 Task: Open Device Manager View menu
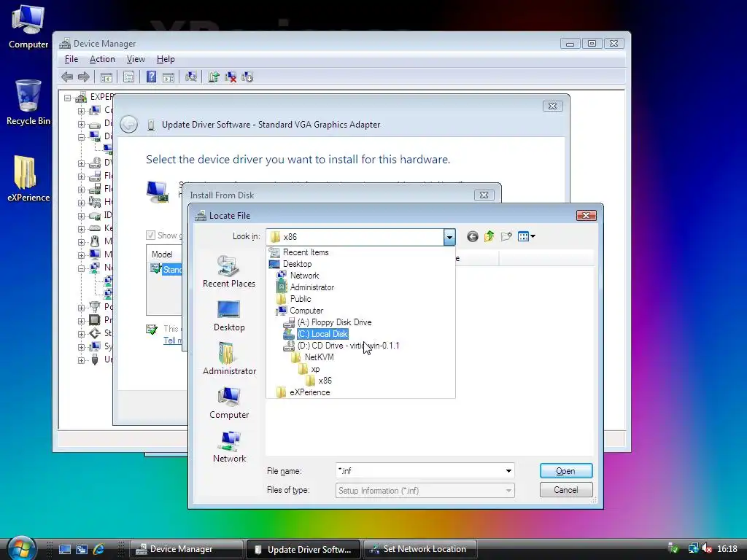(136, 59)
